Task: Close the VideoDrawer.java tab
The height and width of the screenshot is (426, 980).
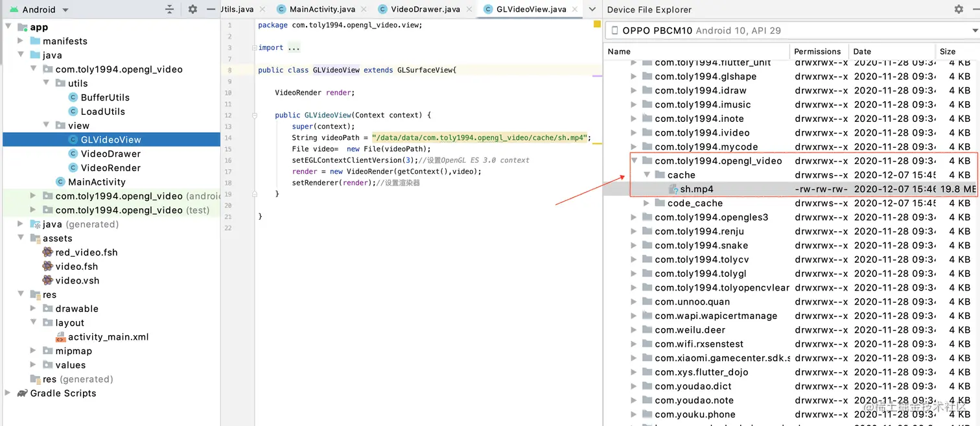Action: pyautogui.click(x=469, y=9)
